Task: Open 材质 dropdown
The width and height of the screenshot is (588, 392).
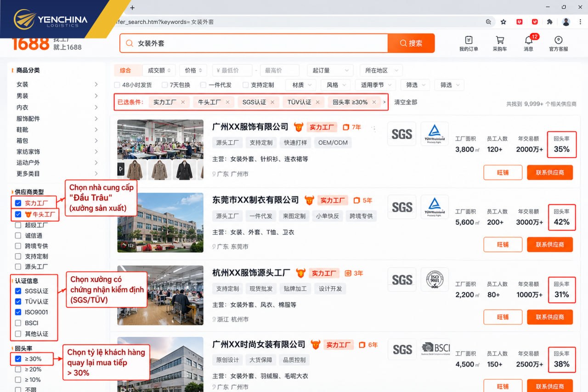Action: [300, 85]
